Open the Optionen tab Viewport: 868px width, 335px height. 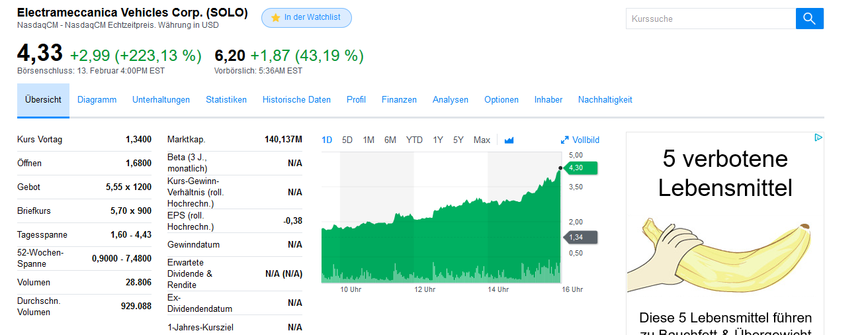501,100
